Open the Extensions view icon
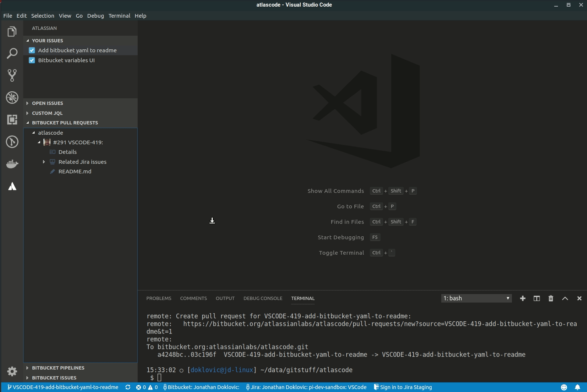The width and height of the screenshot is (587, 392). point(12,120)
